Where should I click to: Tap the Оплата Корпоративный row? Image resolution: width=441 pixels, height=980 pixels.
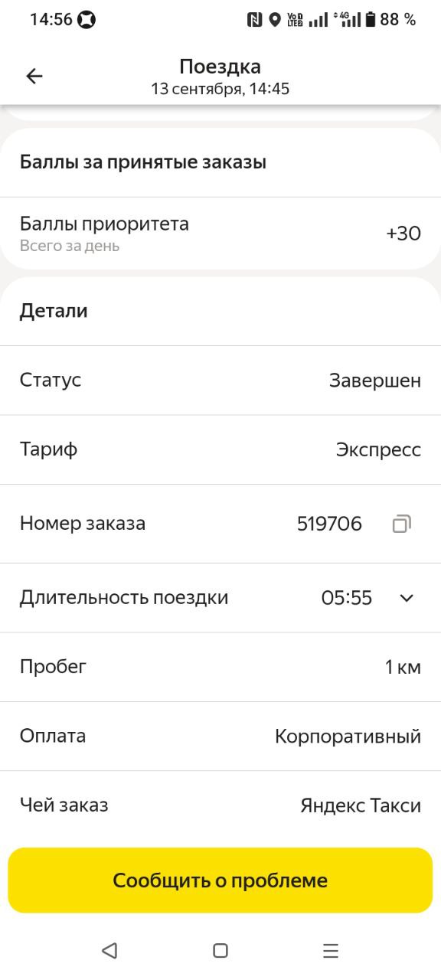220,737
